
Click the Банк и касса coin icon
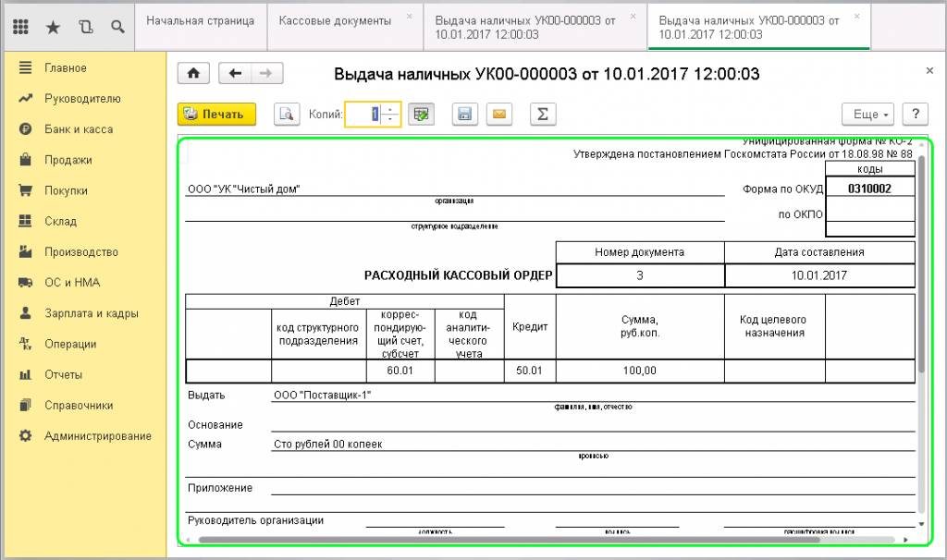click(25, 129)
